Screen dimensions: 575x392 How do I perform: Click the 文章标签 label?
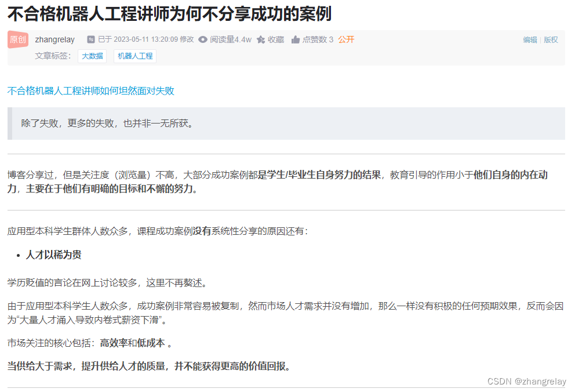pyautogui.click(x=53, y=56)
